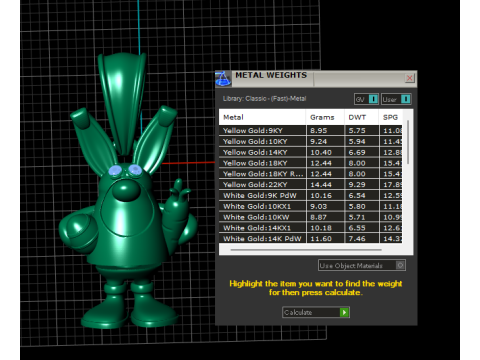Open the Use Object Materials dropdown
The width and height of the screenshot is (480, 360).
pyautogui.click(x=362, y=265)
